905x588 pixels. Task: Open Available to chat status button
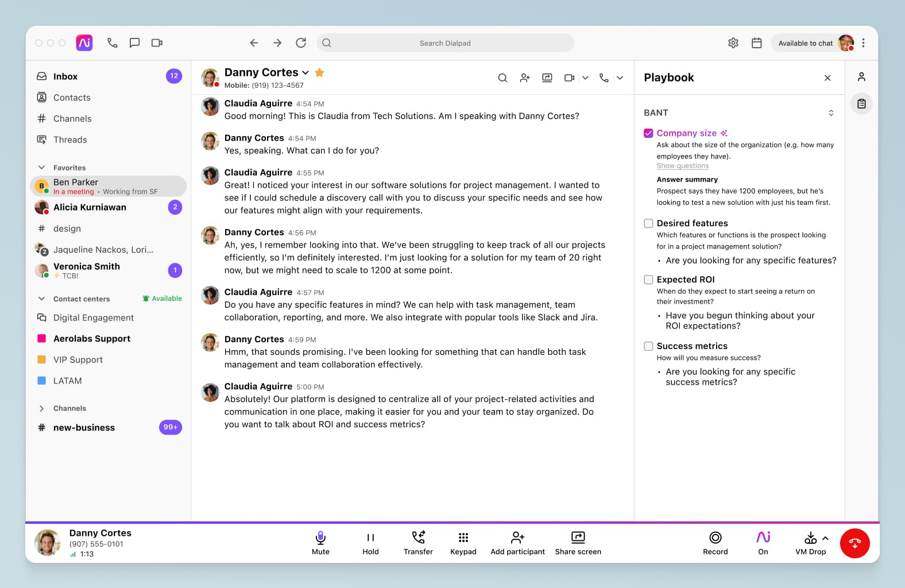pyautogui.click(x=805, y=43)
